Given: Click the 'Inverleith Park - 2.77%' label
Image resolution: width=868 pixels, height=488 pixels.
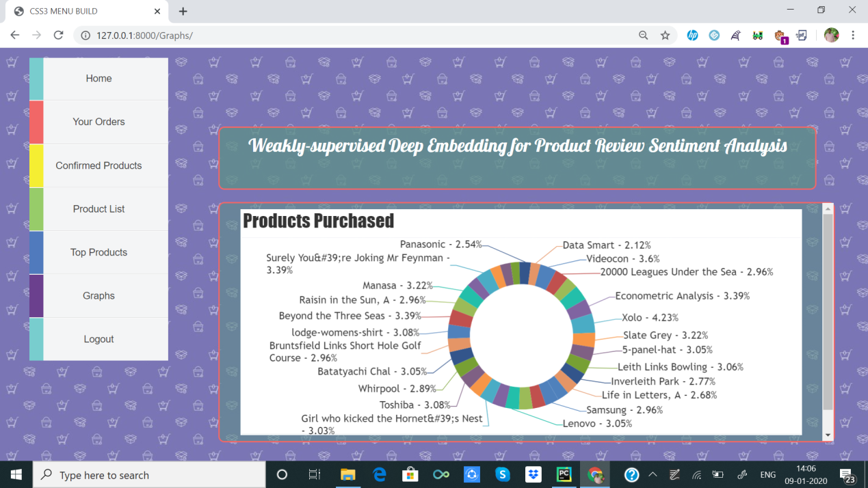Looking at the screenshot, I should click(x=663, y=381).
